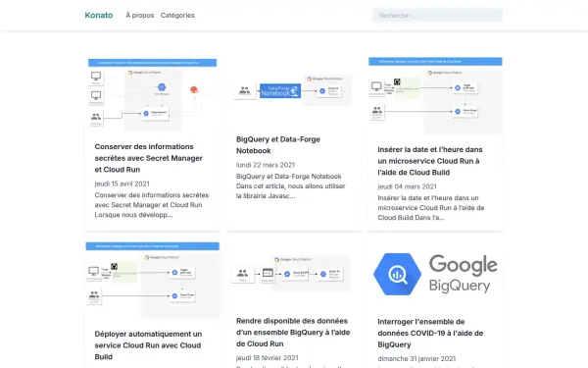Click the people icon in Rendre disponible diagram
Image resolution: width=588 pixels, height=368 pixels.
(x=243, y=273)
